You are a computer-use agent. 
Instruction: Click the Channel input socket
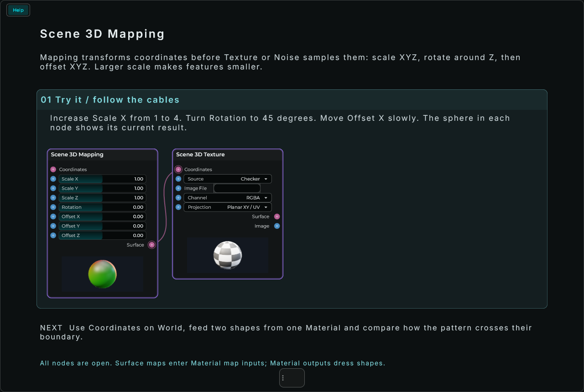pyautogui.click(x=178, y=198)
